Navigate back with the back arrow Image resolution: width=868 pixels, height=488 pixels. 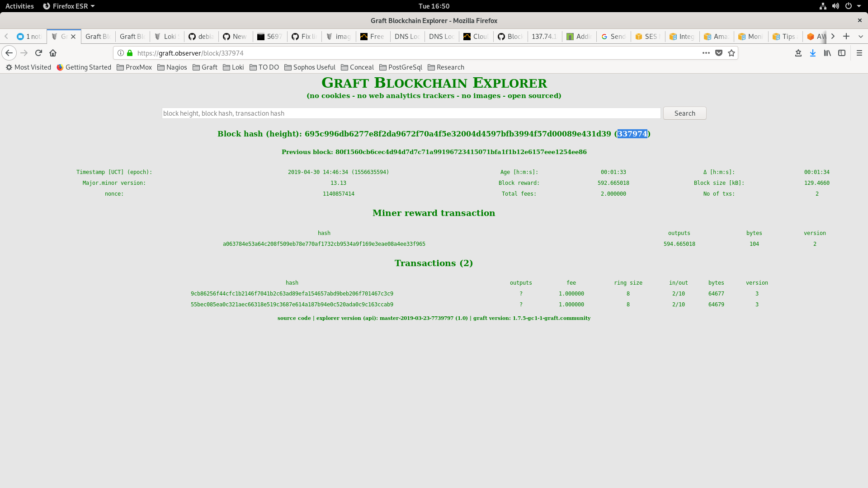pos(9,53)
